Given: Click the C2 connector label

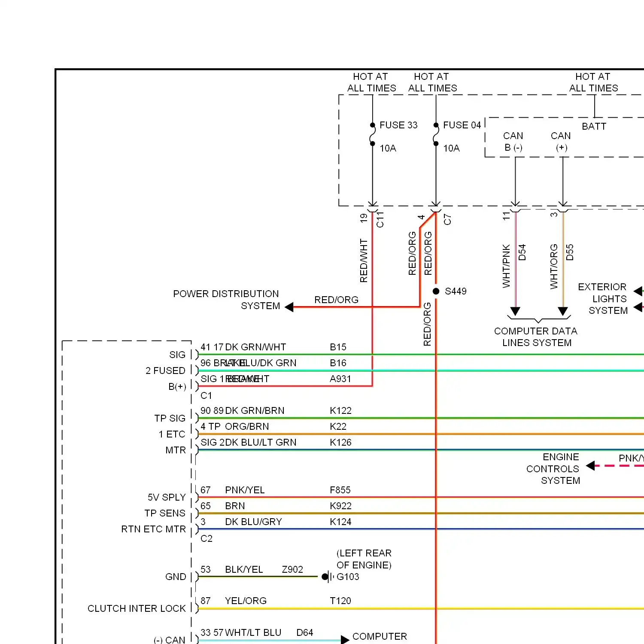Looking at the screenshot, I should click(x=207, y=538).
